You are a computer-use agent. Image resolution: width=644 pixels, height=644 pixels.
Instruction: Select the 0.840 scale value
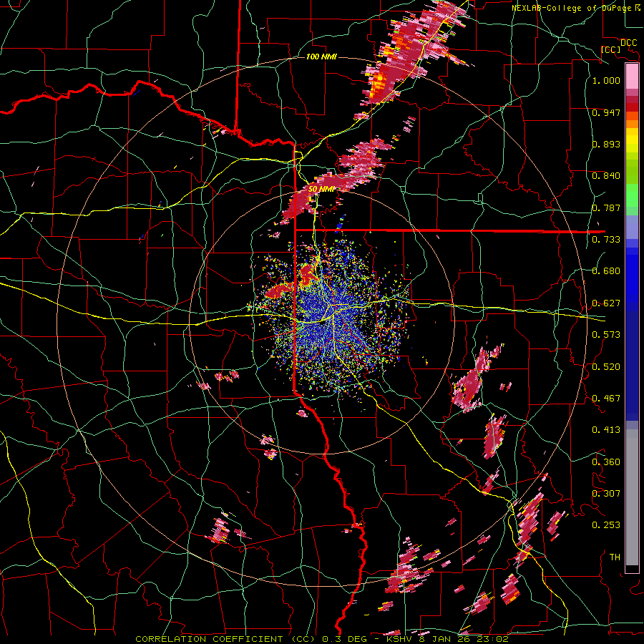coord(606,176)
